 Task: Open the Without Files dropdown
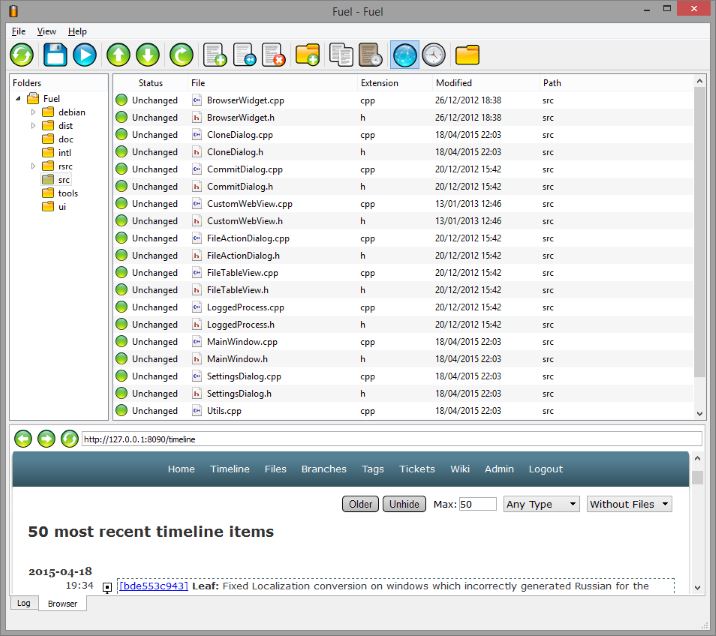(x=629, y=504)
